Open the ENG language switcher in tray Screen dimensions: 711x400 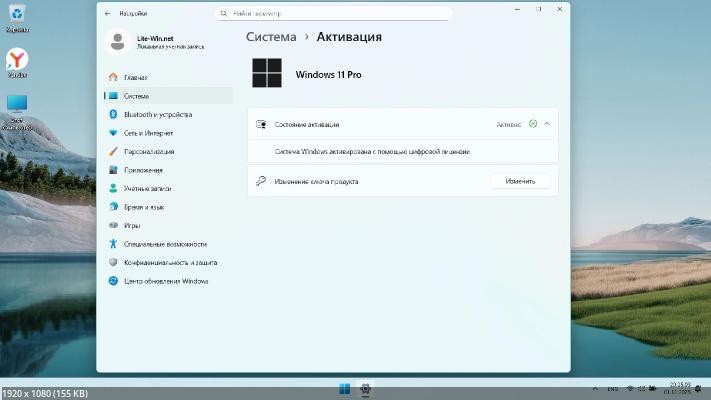click(613, 388)
